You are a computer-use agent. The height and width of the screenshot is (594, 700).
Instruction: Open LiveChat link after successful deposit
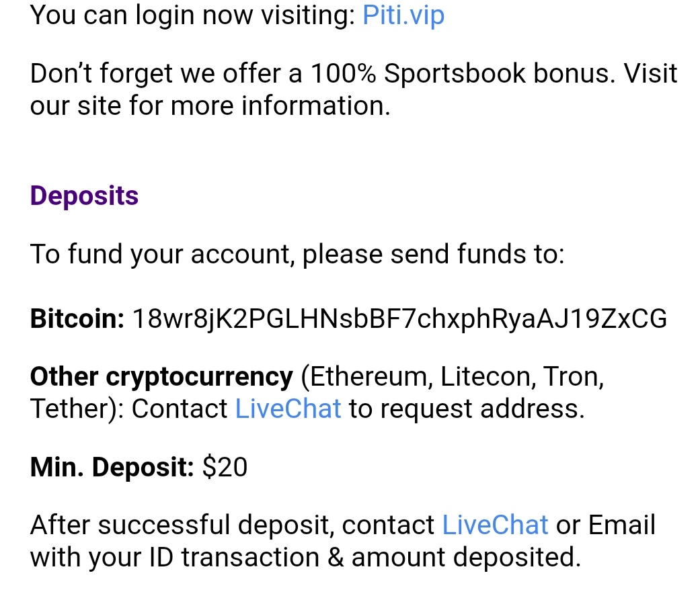click(x=495, y=524)
